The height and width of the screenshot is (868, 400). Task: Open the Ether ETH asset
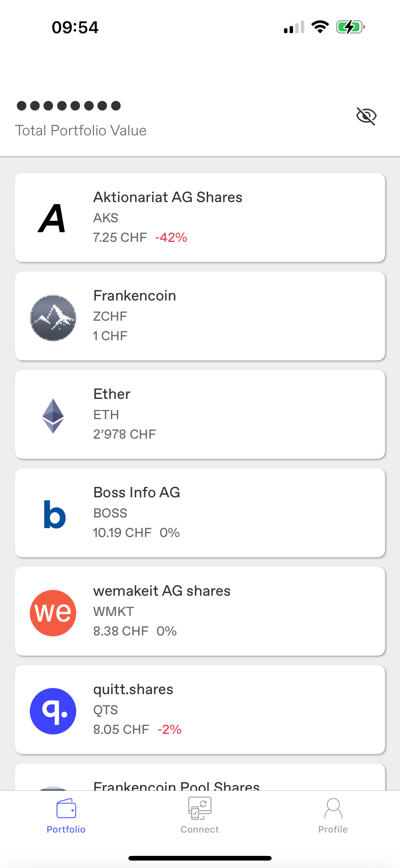click(200, 414)
